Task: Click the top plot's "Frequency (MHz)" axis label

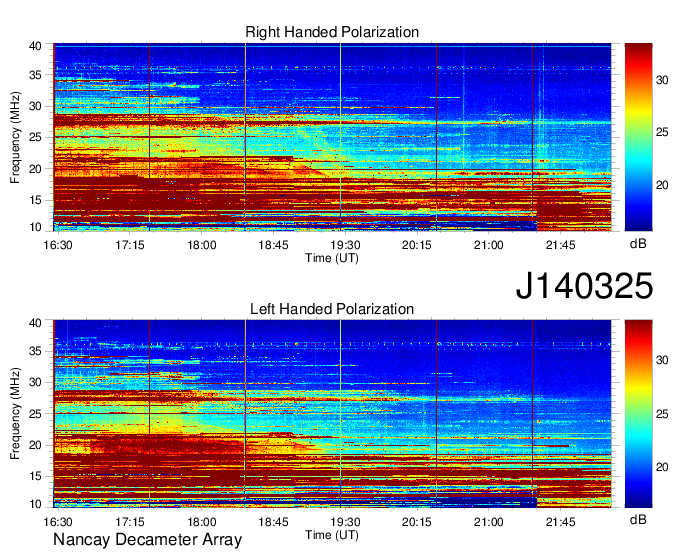Action: click(x=15, y=137)
